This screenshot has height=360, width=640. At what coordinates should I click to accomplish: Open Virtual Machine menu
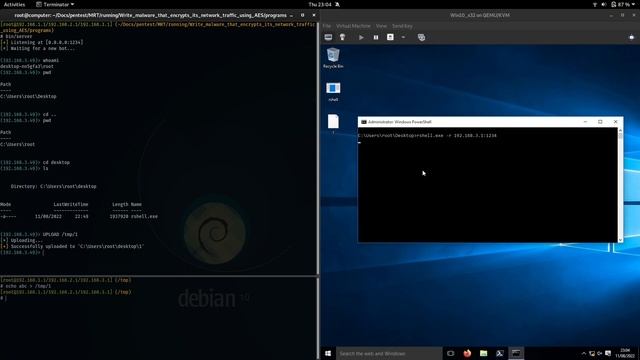353,26
